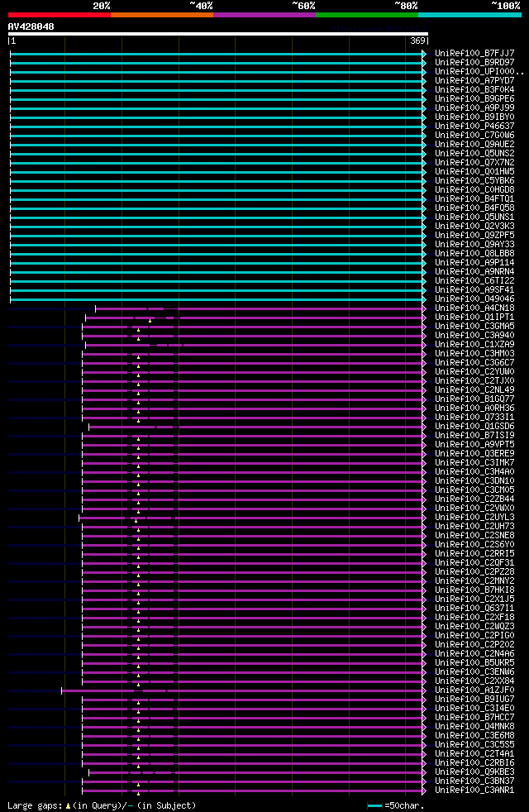The width and height of the screenshot is (529, 812).
Task: Click the purple alignment bar of UniRef100_C3GMA5
Action: pyautogui.click(x=253, y=327)
